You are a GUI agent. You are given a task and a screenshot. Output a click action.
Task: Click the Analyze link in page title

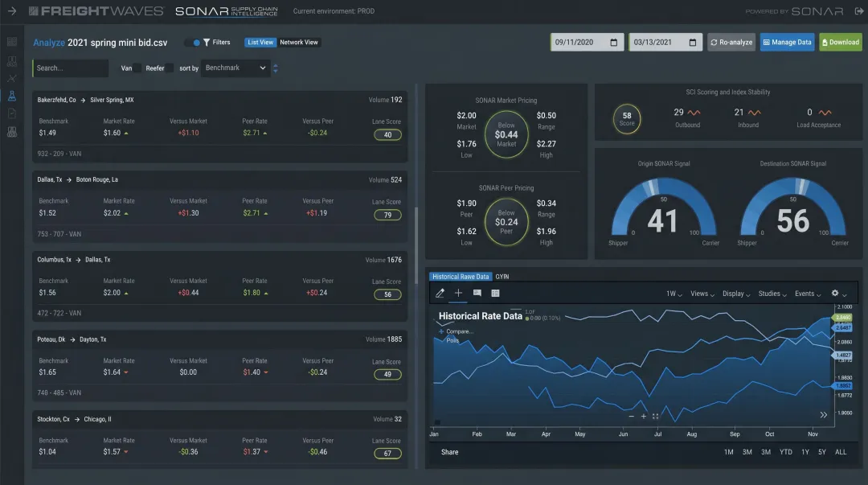pos(49,43)
